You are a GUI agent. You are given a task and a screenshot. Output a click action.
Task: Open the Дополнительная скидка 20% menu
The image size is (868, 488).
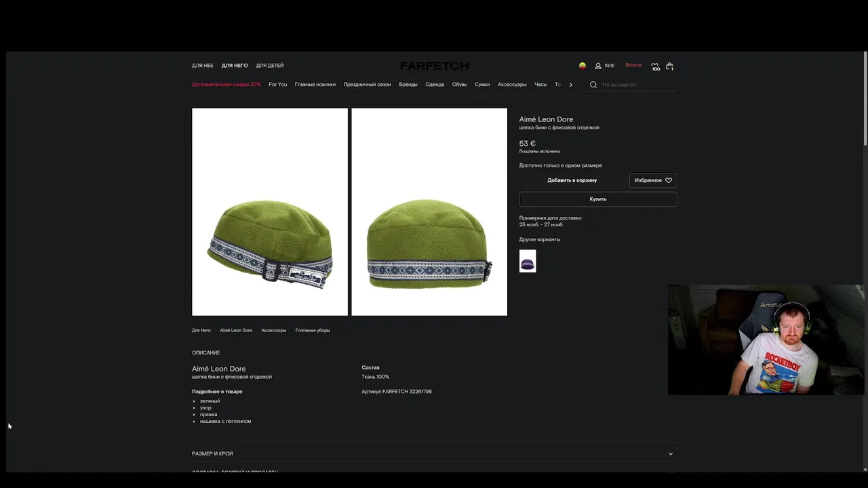(226, 85)
